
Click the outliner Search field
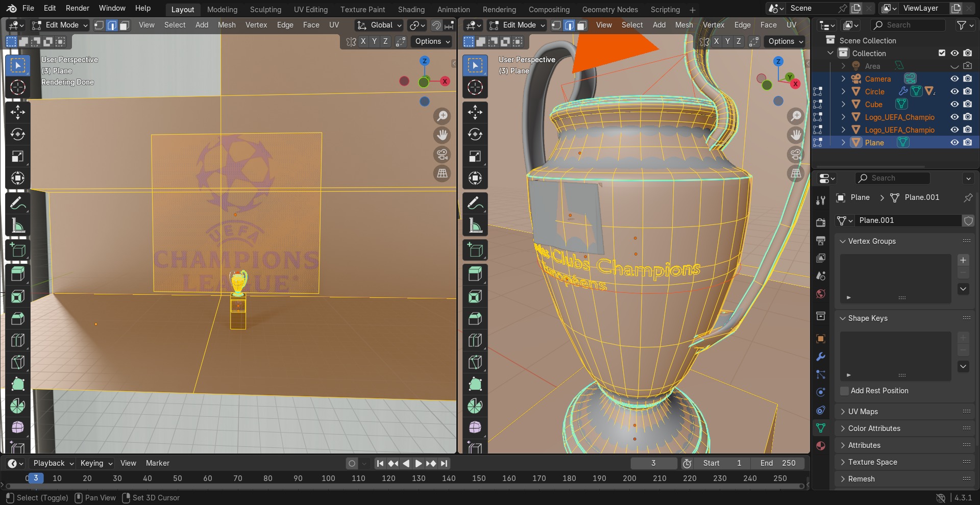pos(908,25)
